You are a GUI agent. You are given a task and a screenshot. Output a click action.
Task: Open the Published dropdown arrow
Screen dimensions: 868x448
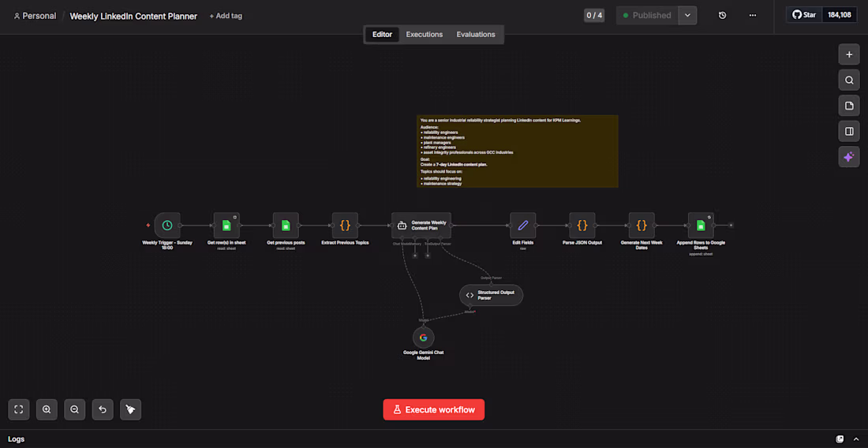pos(687,16)
